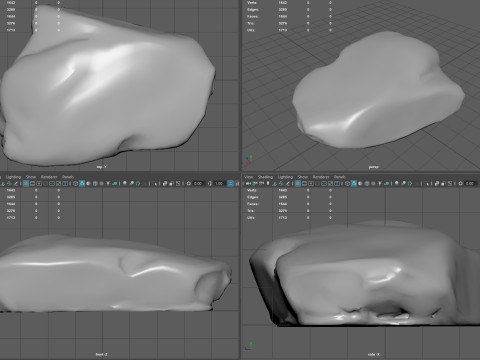480x360 pixels.
Task: Toggle Multisample Anti-aliasing in side view toolbar
Action: click(410, 183)
